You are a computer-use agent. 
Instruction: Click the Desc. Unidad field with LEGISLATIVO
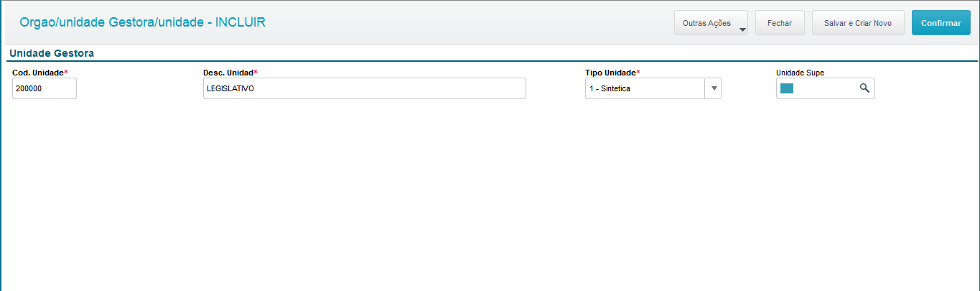(364, 88)
